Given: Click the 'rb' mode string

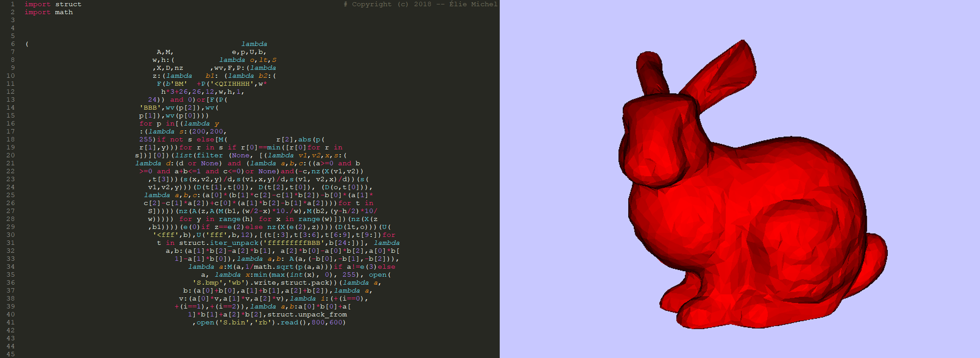Looking at the screenshot, I should 263,323.
